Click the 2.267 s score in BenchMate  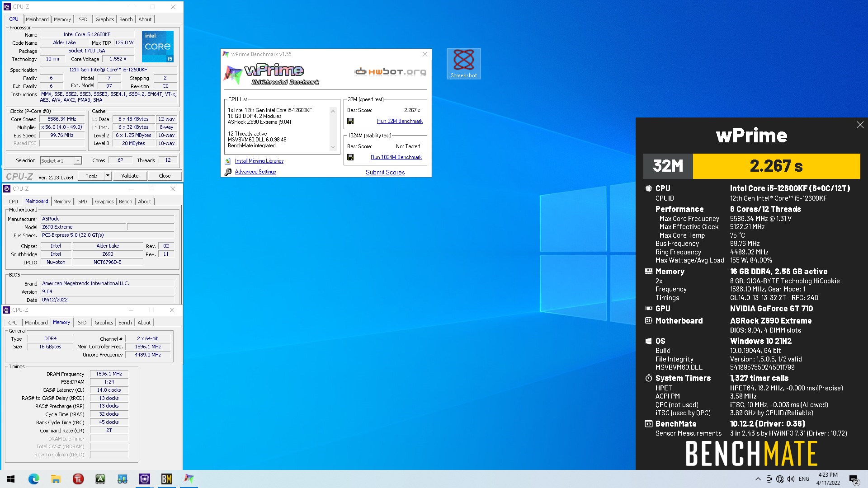(776, 166)
